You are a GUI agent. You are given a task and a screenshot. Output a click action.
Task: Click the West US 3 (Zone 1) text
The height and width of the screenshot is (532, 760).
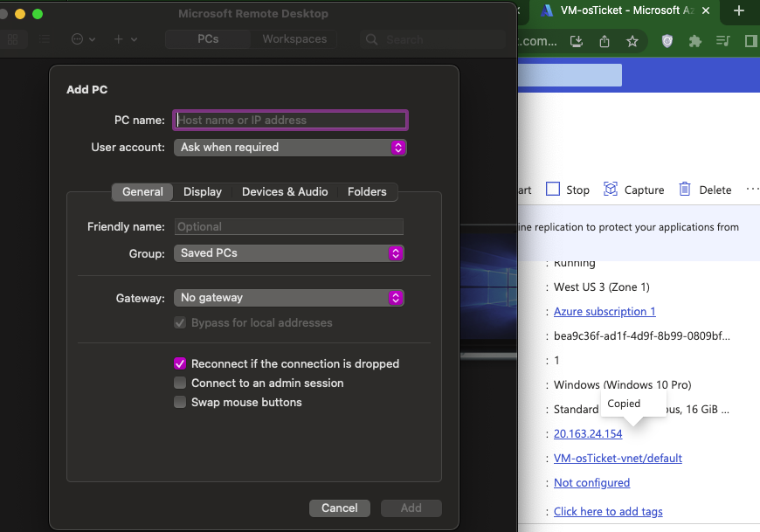(602, 287)
